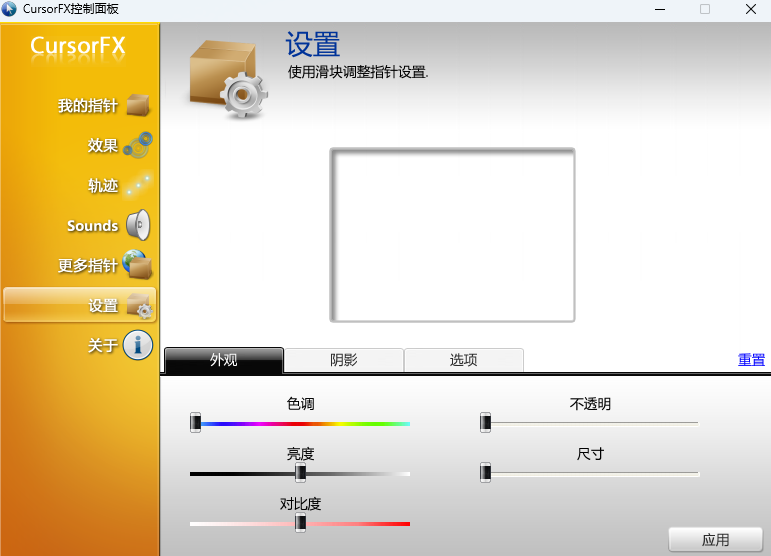Click the large settings box header icon
This screenshot has width=771, height=556.
tap(226, 78)
